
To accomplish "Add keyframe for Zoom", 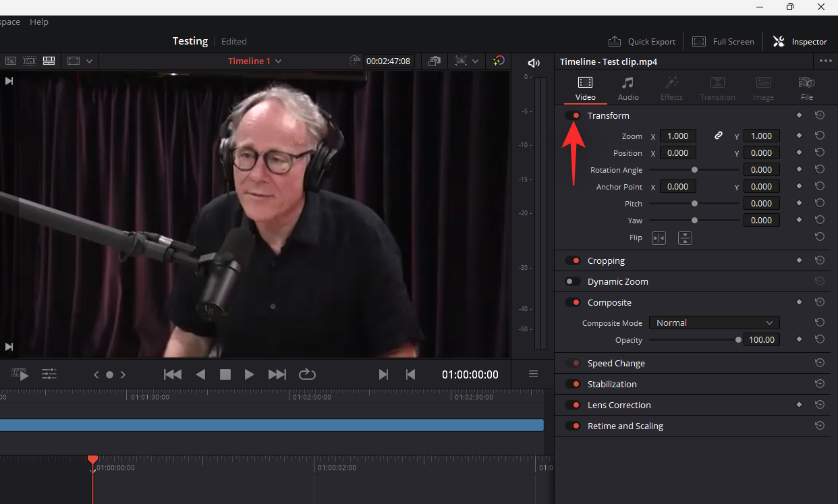I will pos(800,135).
